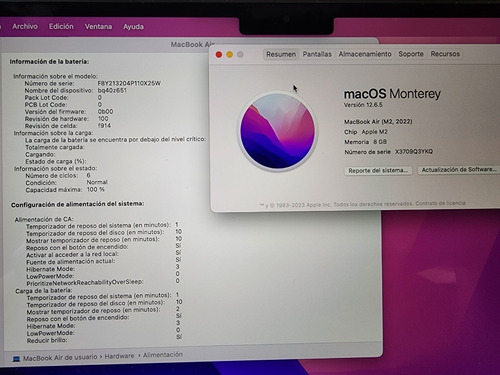Click 'Información sobre el modelo' label
This screenshot has width=500, height=375.
55,76
